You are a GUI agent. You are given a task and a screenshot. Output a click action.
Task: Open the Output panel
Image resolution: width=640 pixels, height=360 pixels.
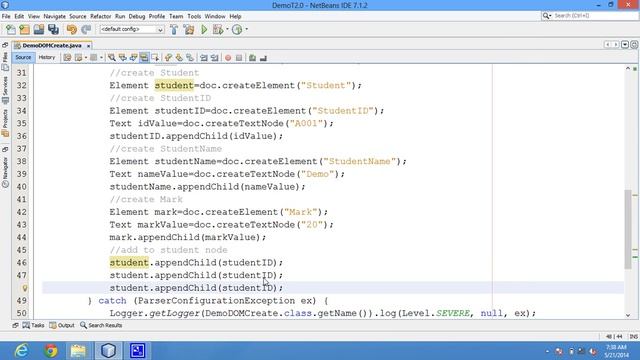62,325
